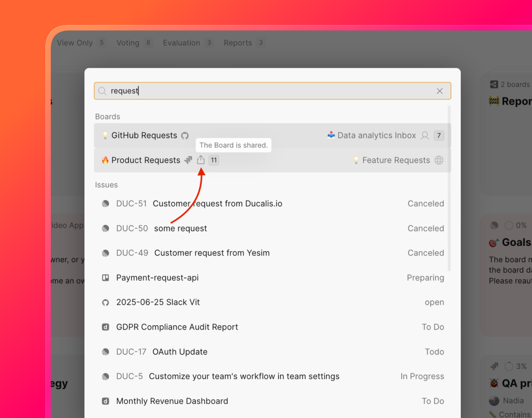Click the d icon on the Monthly Revenue Dashboard row
The image size is (532, 418).
tap(105, 401)
